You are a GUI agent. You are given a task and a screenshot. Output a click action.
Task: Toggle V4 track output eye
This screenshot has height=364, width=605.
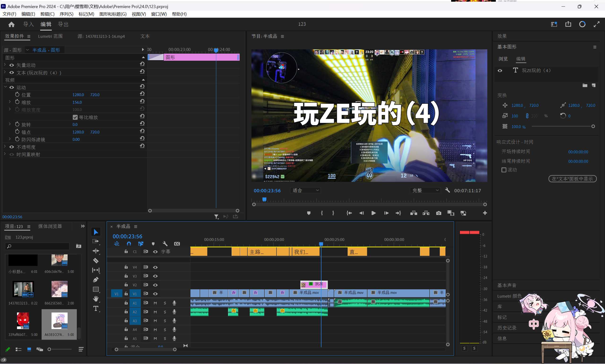[x=155, y=267]
